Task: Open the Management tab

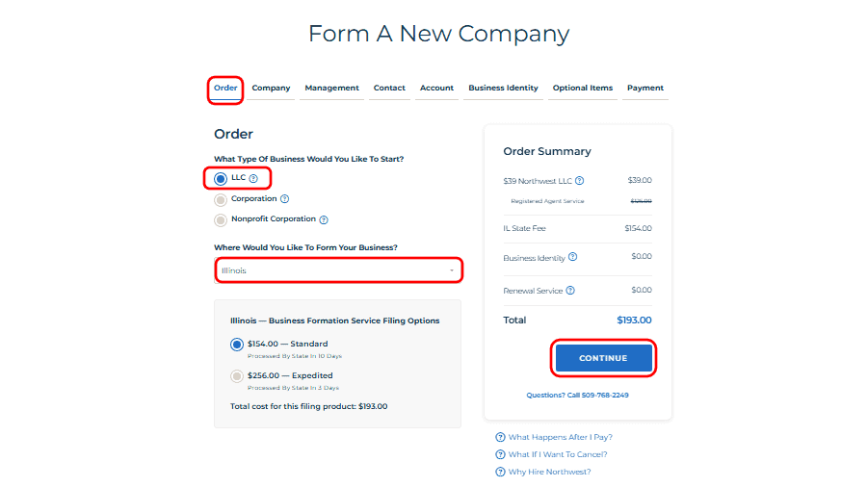Action: coord(331,89)
